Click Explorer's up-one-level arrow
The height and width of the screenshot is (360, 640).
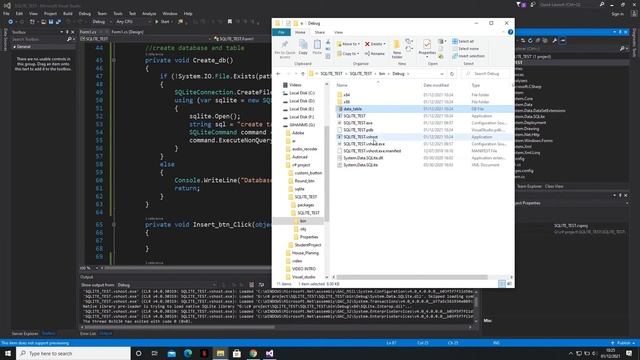pyautogui.click(x=303, y=74)
